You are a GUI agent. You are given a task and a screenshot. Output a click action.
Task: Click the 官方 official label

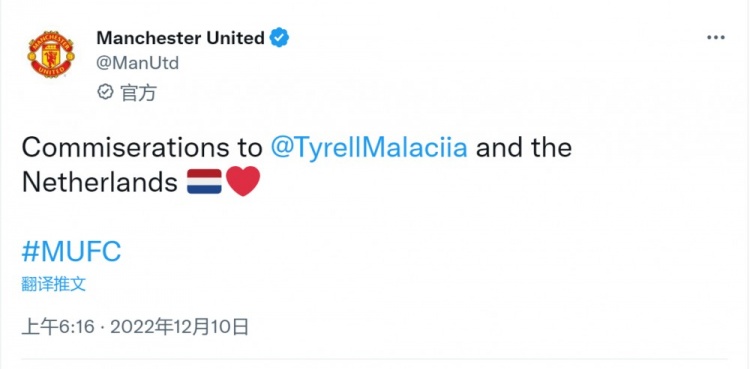click(138, 92)
